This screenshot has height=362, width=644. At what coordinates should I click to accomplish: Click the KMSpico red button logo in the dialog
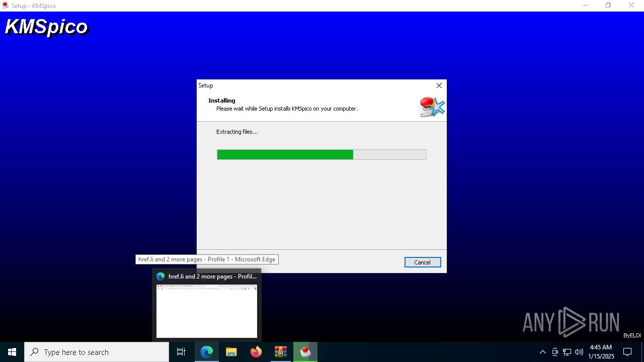(432, 107)
